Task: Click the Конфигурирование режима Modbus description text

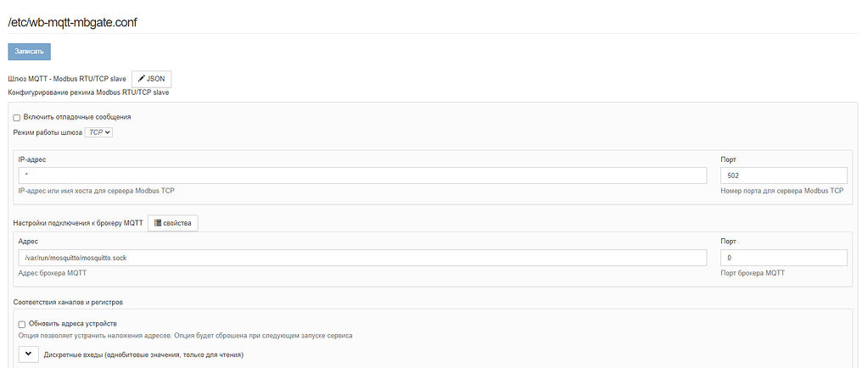Action: click(x=88, y=92)
